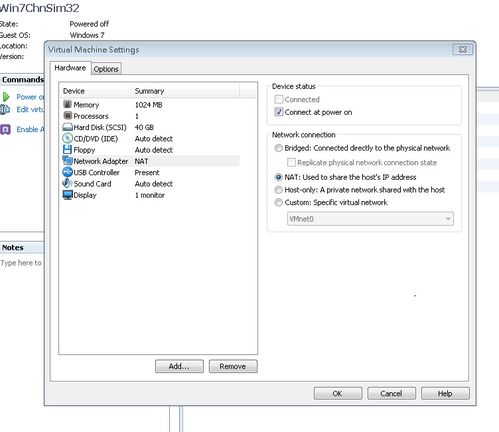This screenshot has height=432, width=499.
Task: Toggle Replicate physical network connection state
Action: point(291,162)
